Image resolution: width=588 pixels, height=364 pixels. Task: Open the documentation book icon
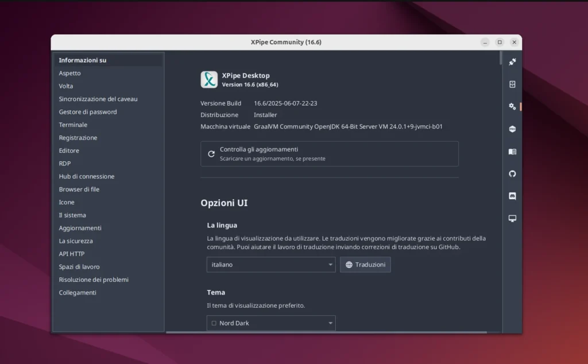click(x=512, y=152)
